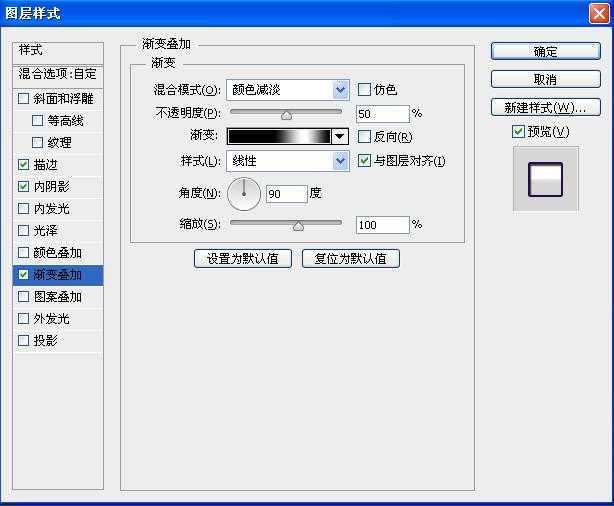Click the style preview thumbnail

(x=545, y=179)
